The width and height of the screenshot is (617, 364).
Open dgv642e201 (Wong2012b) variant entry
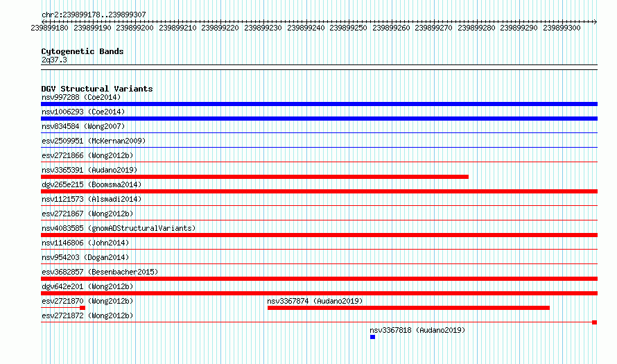click(x=87, y=286)
